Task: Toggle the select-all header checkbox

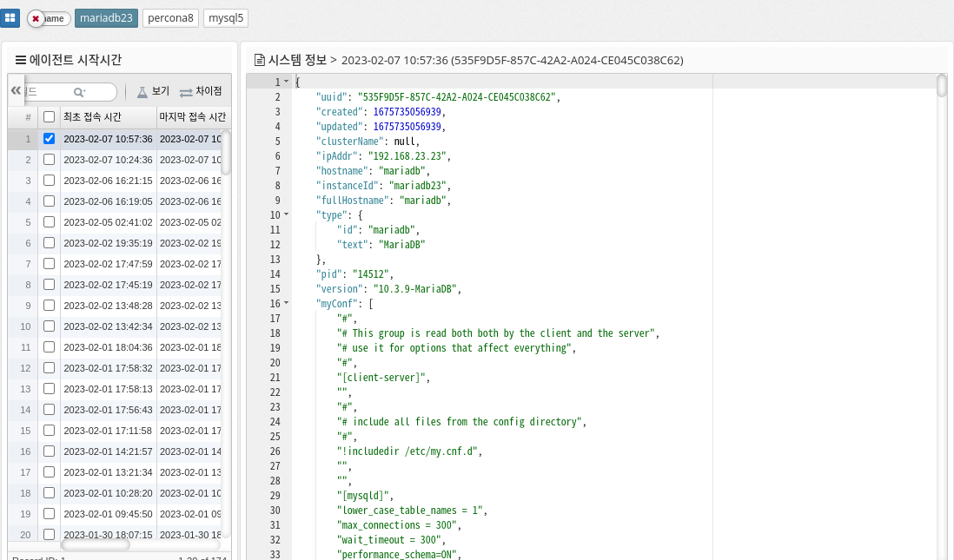Action: pyautogui.click(x=50, y=117)
